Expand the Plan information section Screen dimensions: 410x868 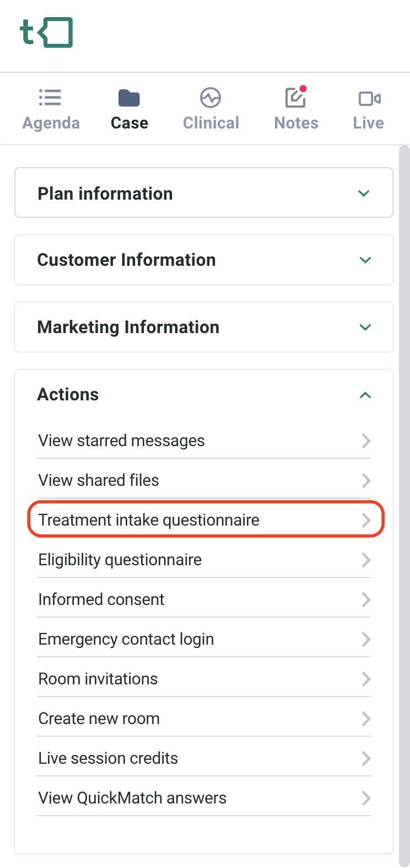coord(364,194)
